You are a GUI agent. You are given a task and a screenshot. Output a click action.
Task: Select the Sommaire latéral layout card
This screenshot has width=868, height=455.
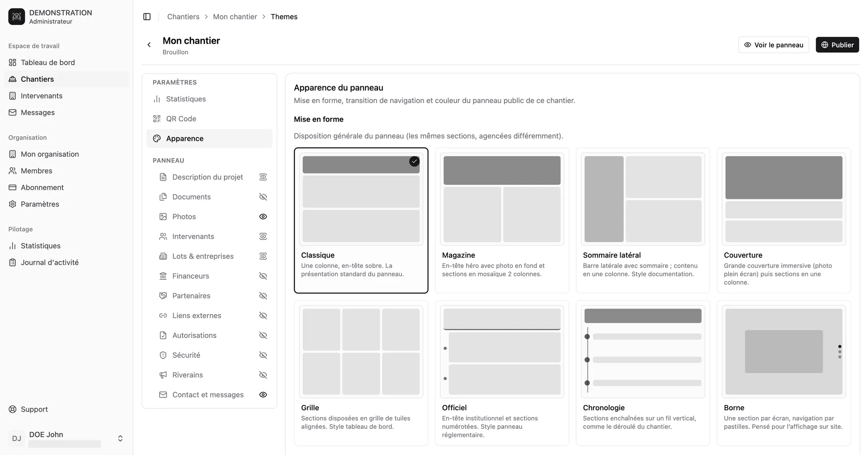pos(643,220)
